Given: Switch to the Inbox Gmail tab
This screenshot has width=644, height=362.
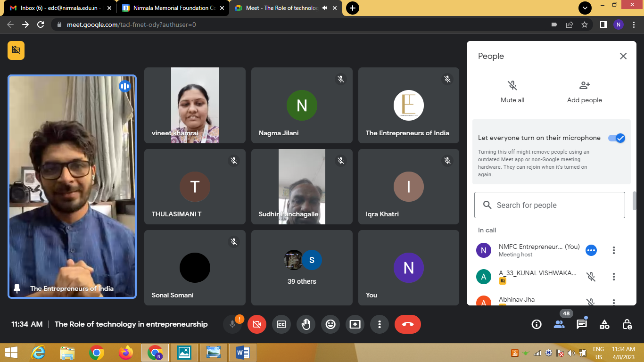Looking at the screenshot, I should 59,8.
